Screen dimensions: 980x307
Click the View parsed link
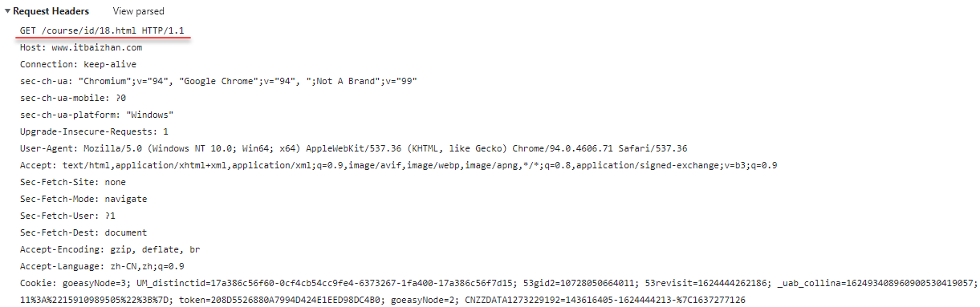138,12
